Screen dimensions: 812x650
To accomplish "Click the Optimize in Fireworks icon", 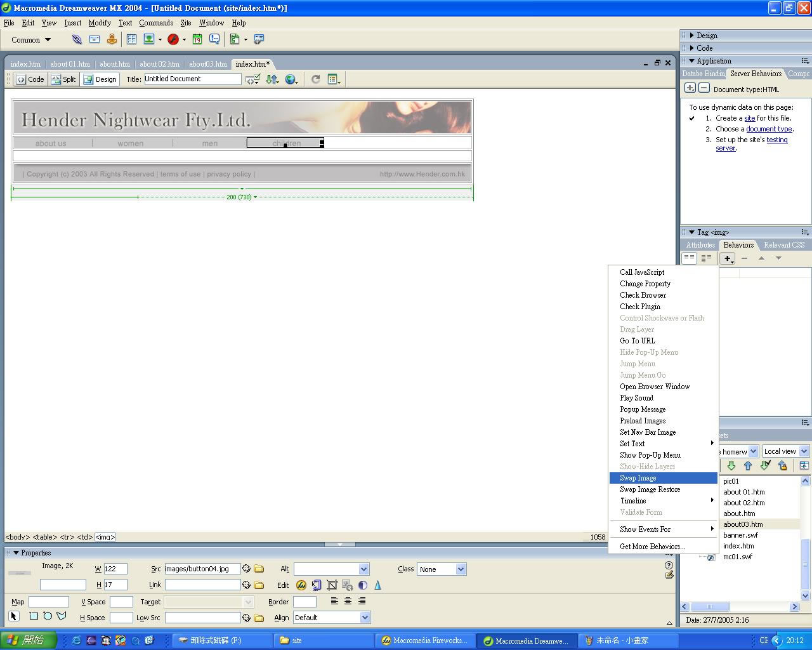I will coord(317,585).
